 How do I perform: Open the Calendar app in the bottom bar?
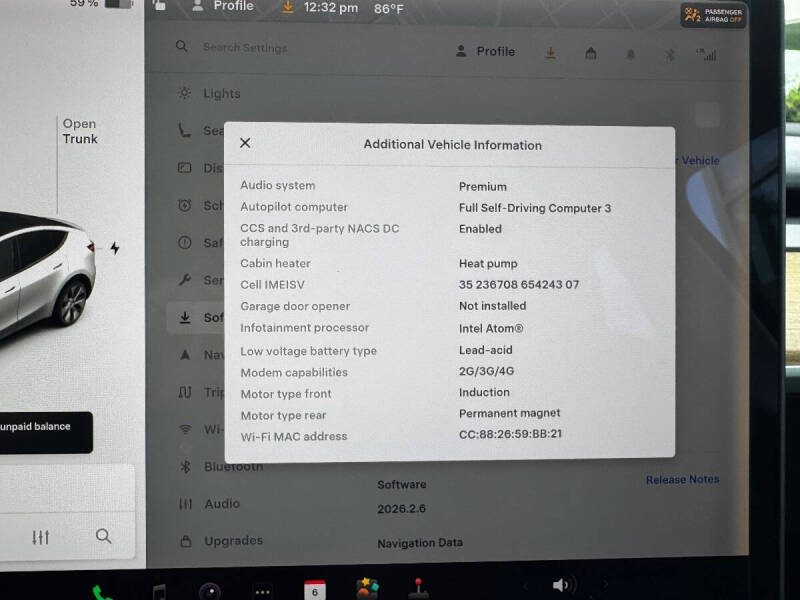pyautogui.click(x=315, y=591)
